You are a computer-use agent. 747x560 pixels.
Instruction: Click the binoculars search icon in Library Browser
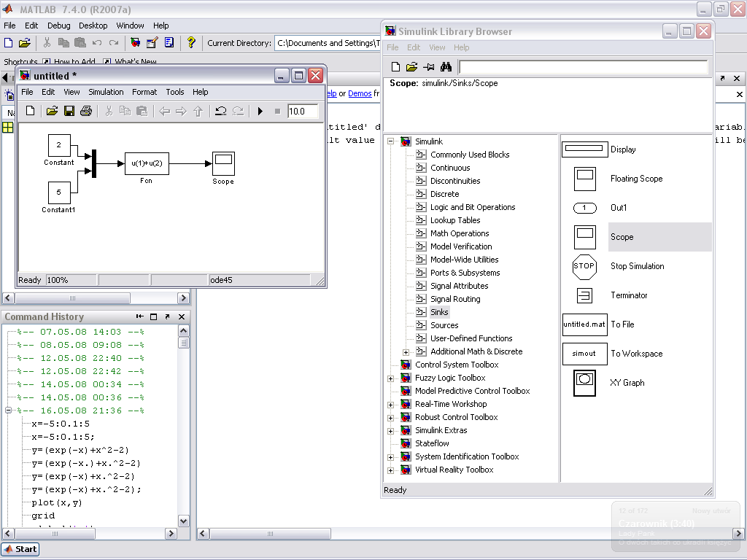(446, 66)
